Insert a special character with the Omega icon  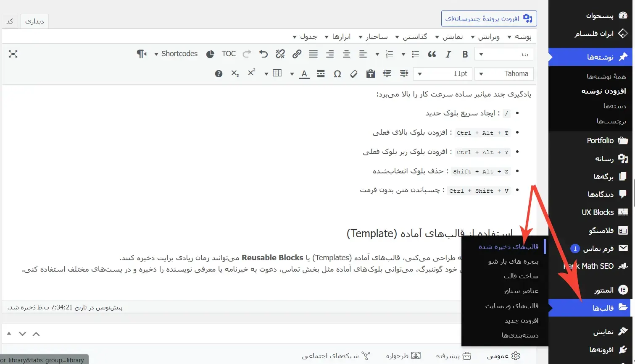[337, 74]
